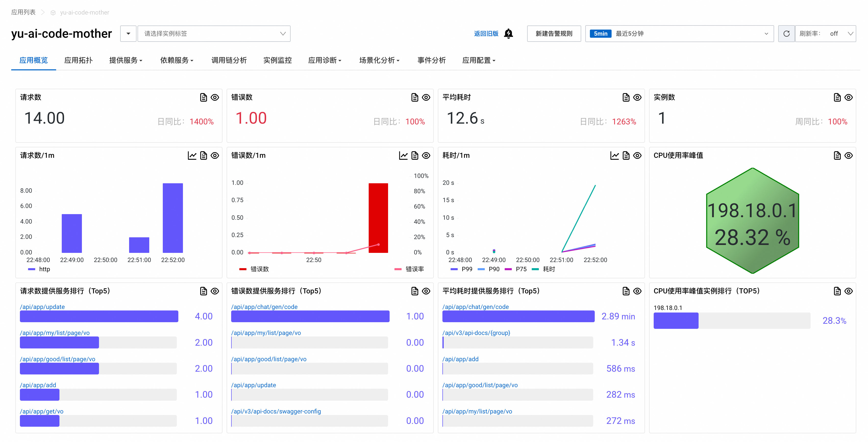
Task: Open the 请选择实例标签 dropdown
Action: click(x=214, y=34)
